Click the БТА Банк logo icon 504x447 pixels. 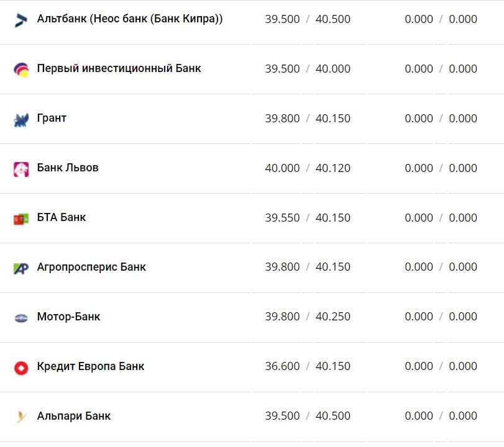(x=21, y=219)
